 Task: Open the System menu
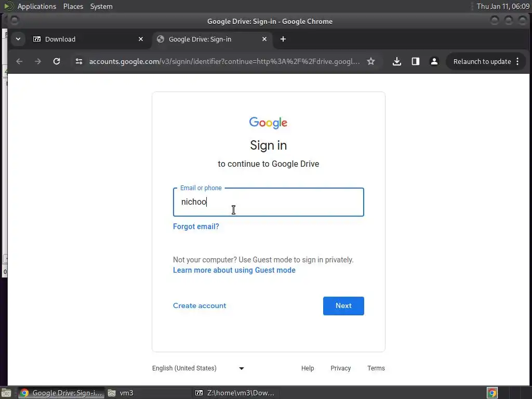click(x=101, y=6)
